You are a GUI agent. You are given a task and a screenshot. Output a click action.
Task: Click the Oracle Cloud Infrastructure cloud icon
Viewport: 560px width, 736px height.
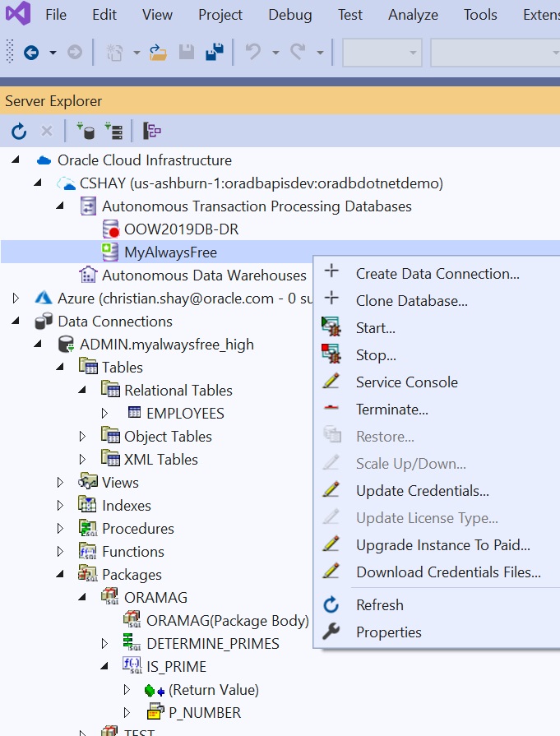pyautogui.click(x=44, y=160)
